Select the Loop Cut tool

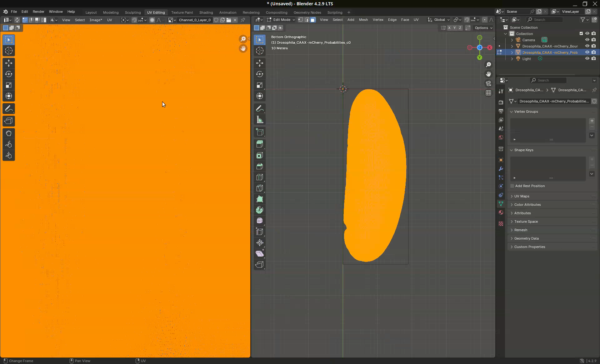[260, 177]
